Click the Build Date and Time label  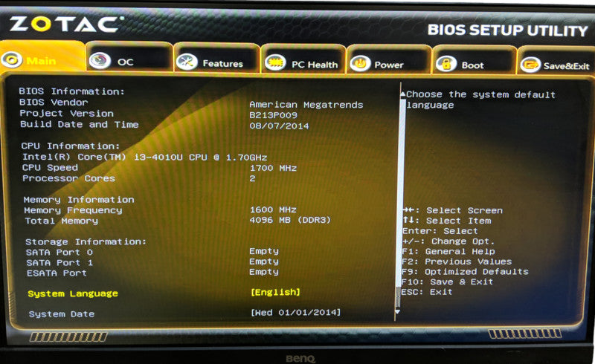(x=80, y=124)
